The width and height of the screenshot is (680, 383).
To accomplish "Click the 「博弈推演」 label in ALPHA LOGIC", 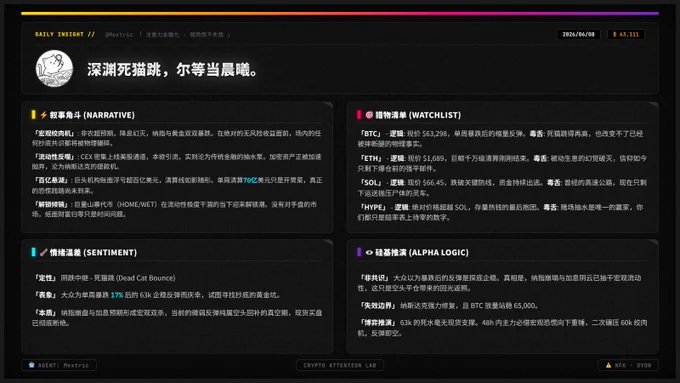I will (378, 323).
